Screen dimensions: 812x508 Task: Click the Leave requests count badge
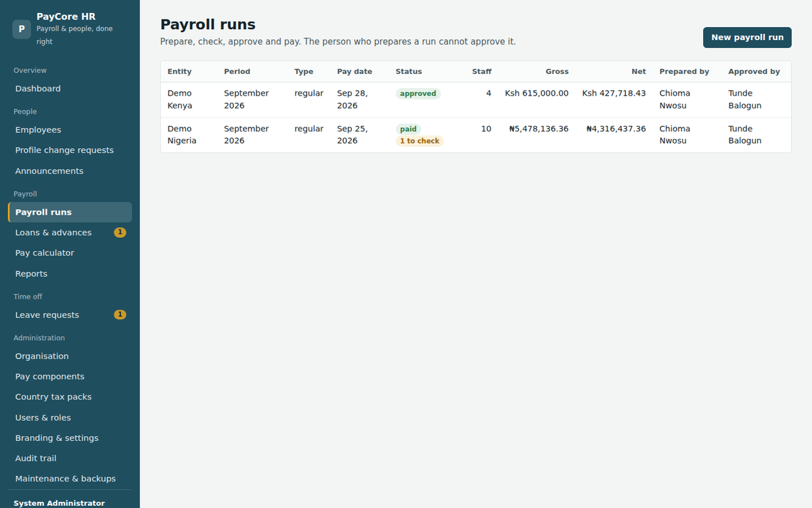120,315
